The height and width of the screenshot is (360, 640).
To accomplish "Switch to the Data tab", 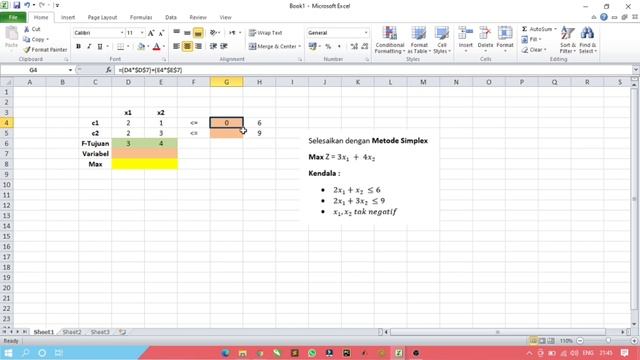I will coord(171,18).
